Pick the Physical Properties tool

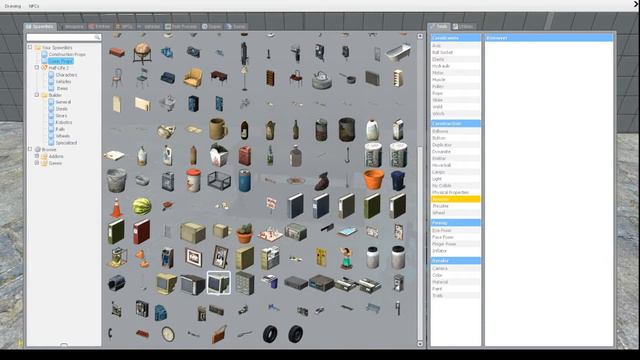pos(456,192)
